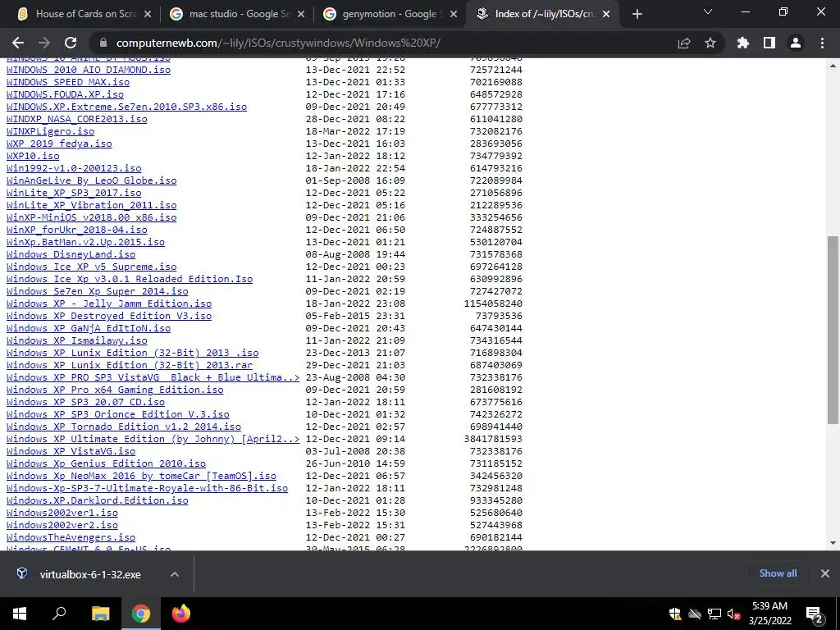Viewport: 840px width, 630px height.
Task: Click Chrome icon in taskbar
Action: coord(141,614)
